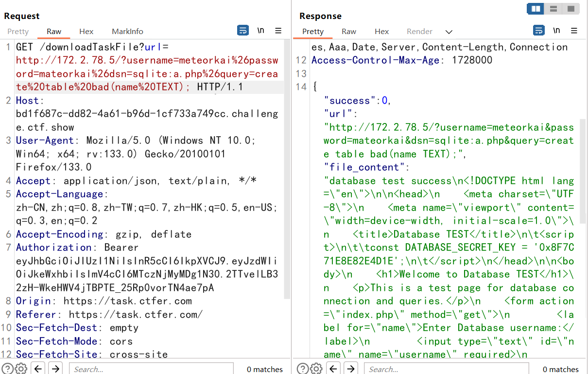This screenshot has width=588, height=374.
Task: Open the Response Render tab
Action: coord(419,31)
